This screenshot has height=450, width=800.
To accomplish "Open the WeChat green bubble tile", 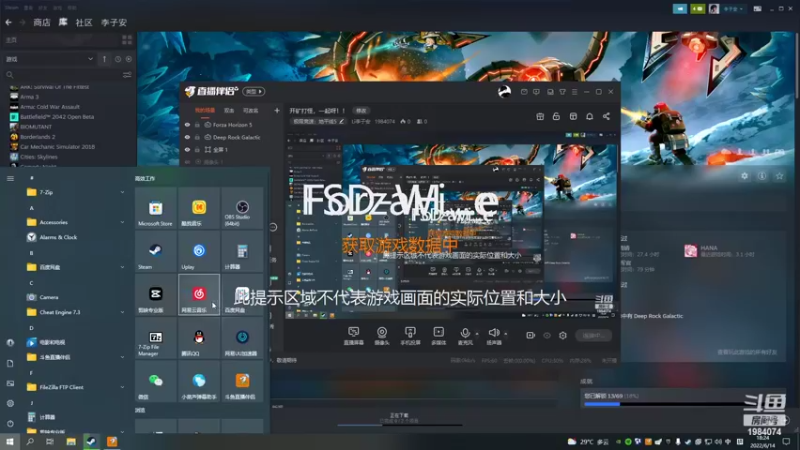I will coord(156,381).
